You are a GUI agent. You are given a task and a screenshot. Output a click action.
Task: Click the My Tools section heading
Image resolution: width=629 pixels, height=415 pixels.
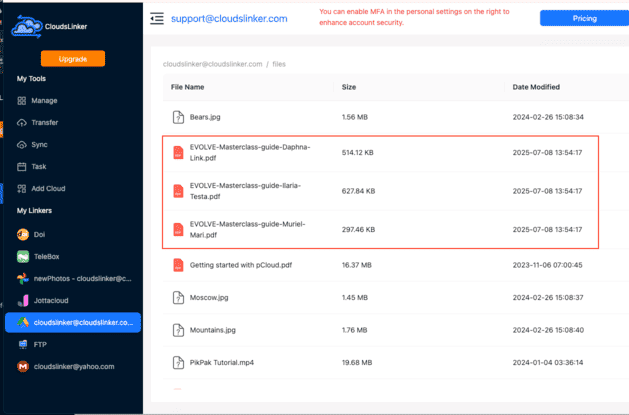point(31,79)
